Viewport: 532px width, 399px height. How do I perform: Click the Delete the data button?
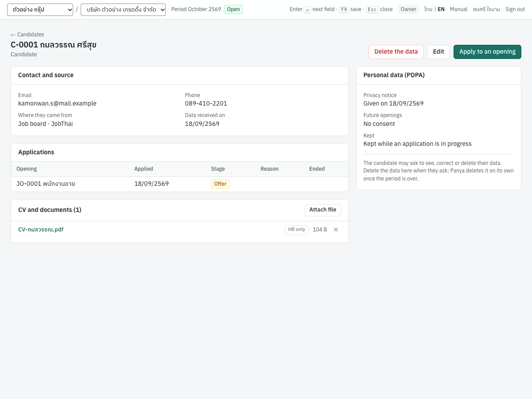tap(396, 52)
